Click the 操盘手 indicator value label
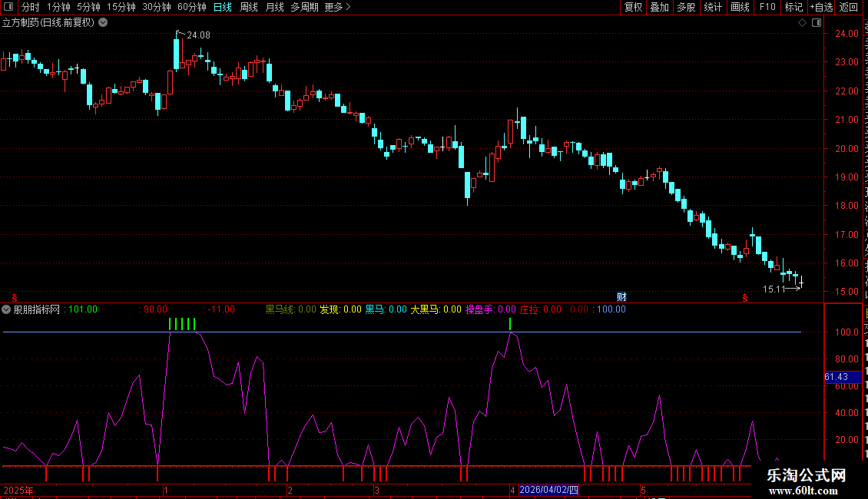The image size is (868, 499). (x=491, y=309)
